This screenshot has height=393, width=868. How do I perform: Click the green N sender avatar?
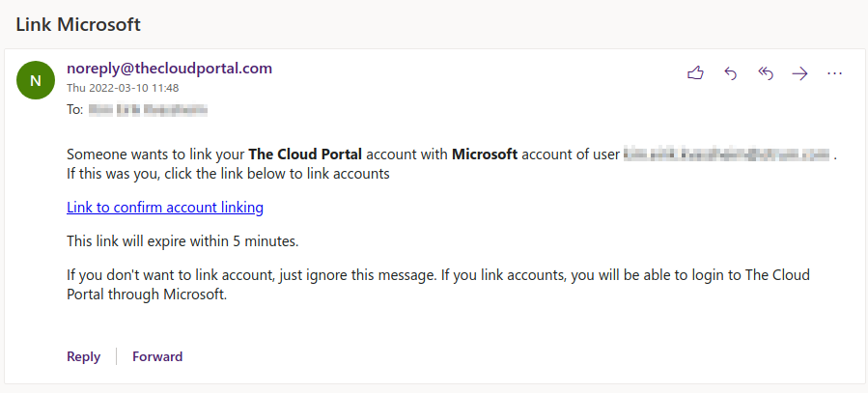click(36, 80)
